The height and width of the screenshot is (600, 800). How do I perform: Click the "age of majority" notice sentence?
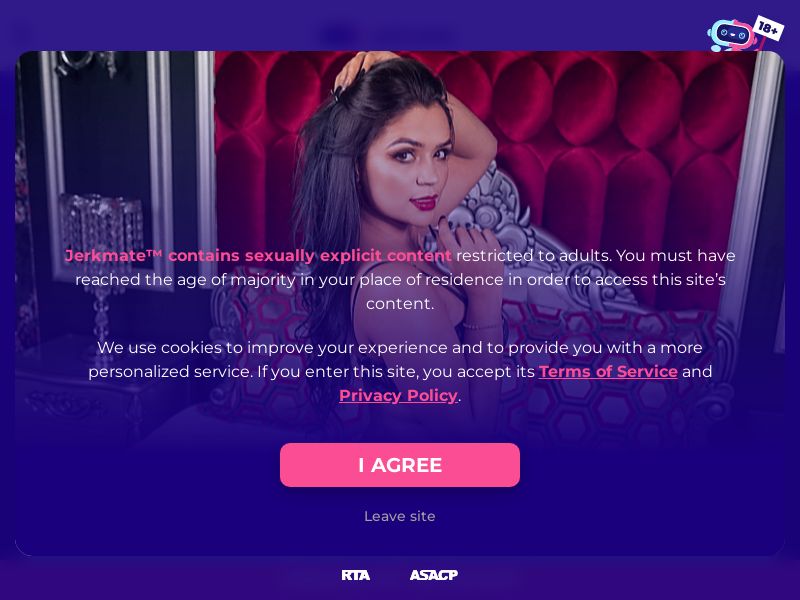400,280
